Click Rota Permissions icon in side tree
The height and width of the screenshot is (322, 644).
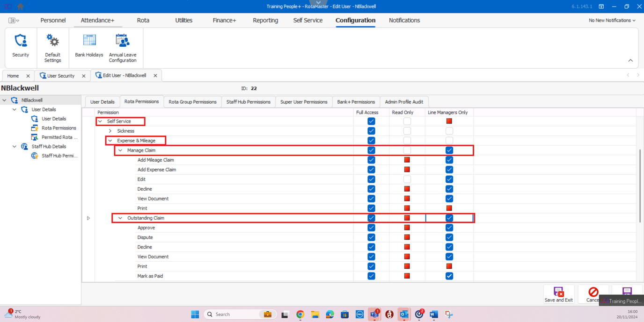[35, 128]
